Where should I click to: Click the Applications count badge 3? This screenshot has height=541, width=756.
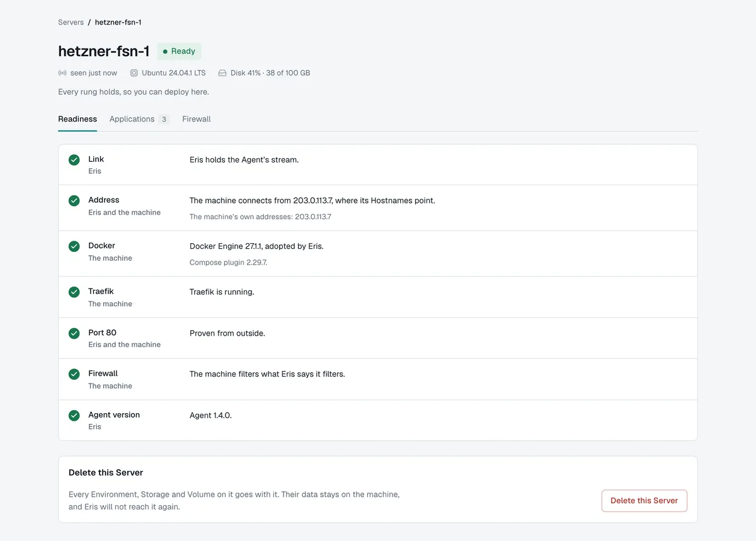click(164, 120)
